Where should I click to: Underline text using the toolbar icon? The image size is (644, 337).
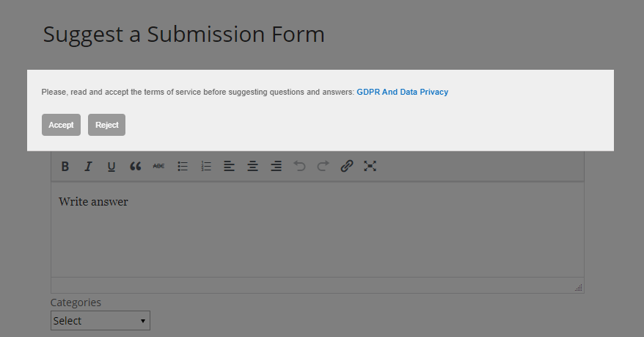tap(111, 167)
